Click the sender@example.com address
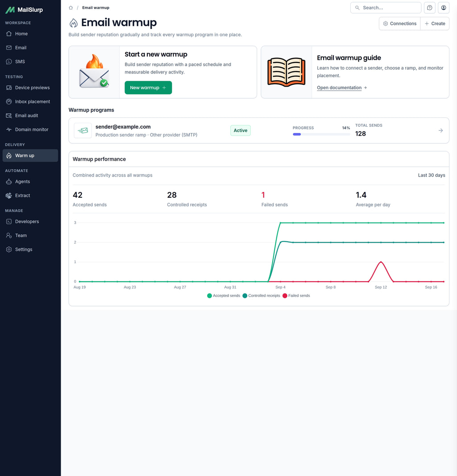 click(123, 127)
